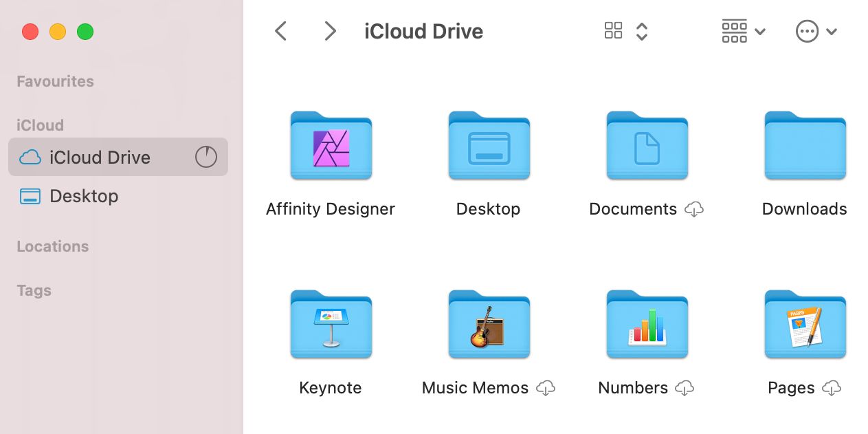868x434 pixels.
Task: Open the sort order chevron control
Action: tap(641, 31)
